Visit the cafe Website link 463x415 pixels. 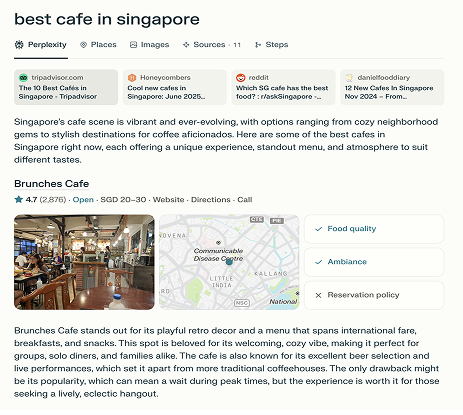(168, 200)
